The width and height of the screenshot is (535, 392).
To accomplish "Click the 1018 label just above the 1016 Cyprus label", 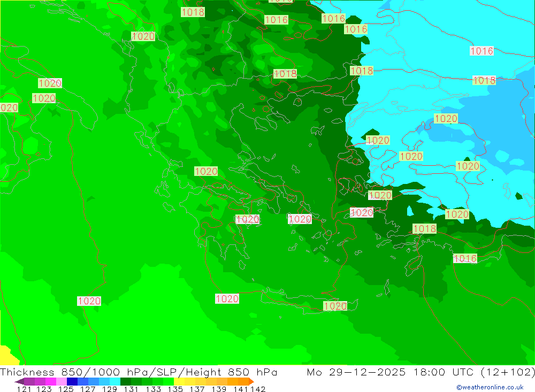I will tap(424, 228).
